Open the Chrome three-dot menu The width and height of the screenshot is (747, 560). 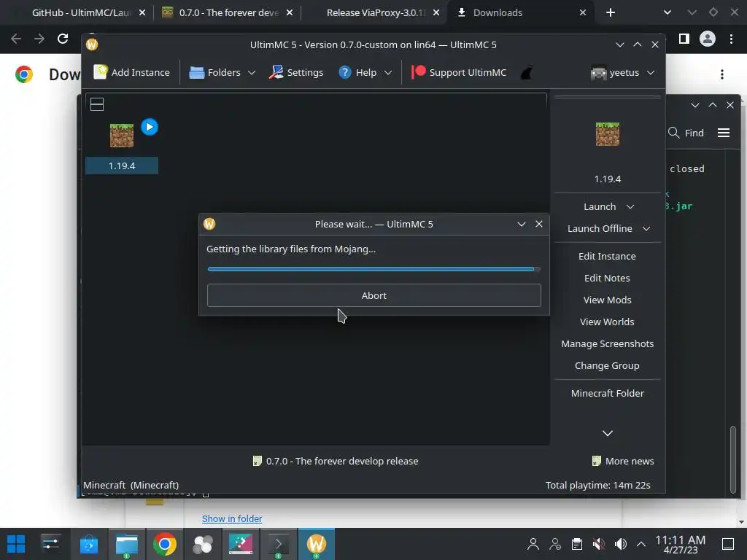(x=731, y=39)
